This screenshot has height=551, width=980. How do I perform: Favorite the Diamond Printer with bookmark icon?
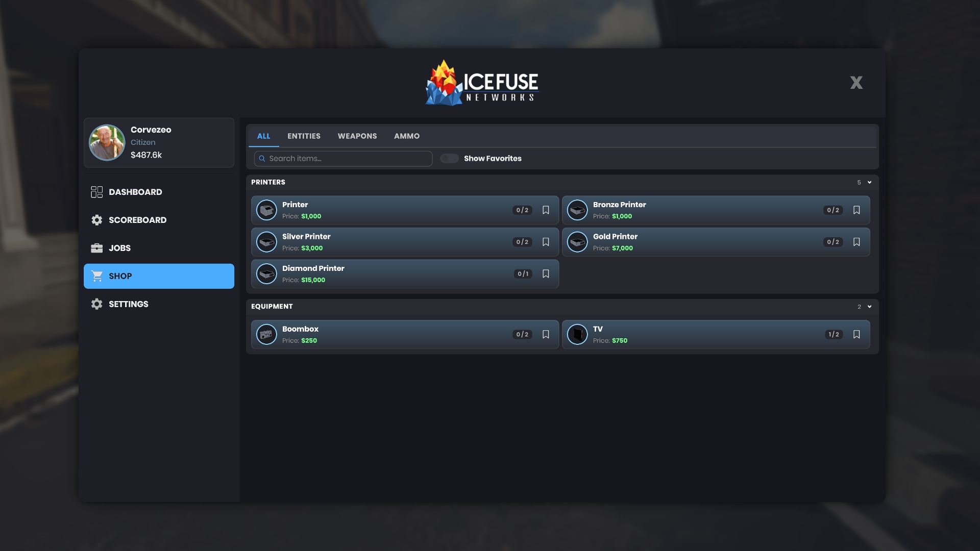coord(546,274)
